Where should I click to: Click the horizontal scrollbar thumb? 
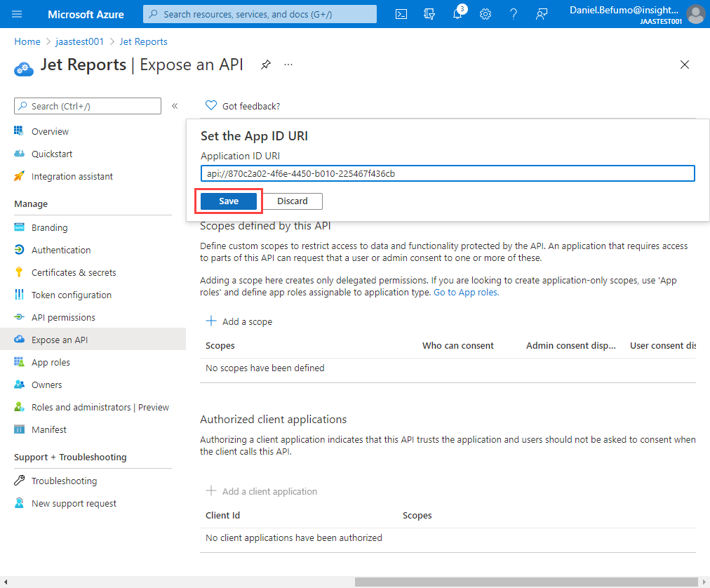click(x=526, y=582)
